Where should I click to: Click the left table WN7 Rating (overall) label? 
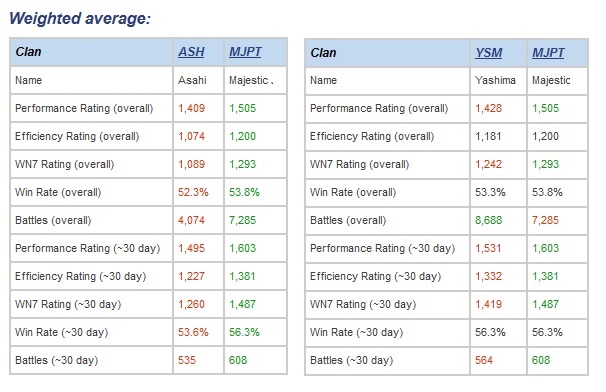coord(65,164)
